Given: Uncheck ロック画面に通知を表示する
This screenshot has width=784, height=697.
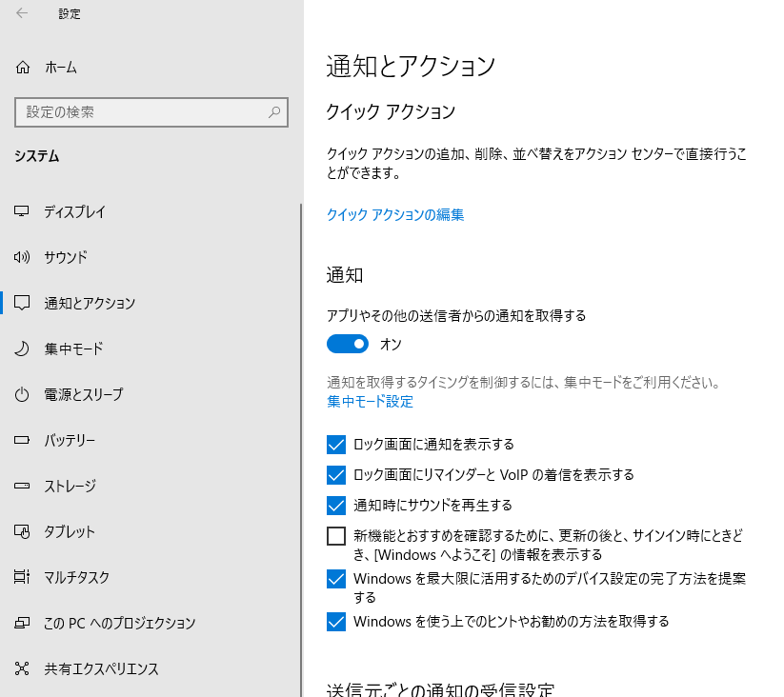Looking at the screenshot, I should (335, 444).
